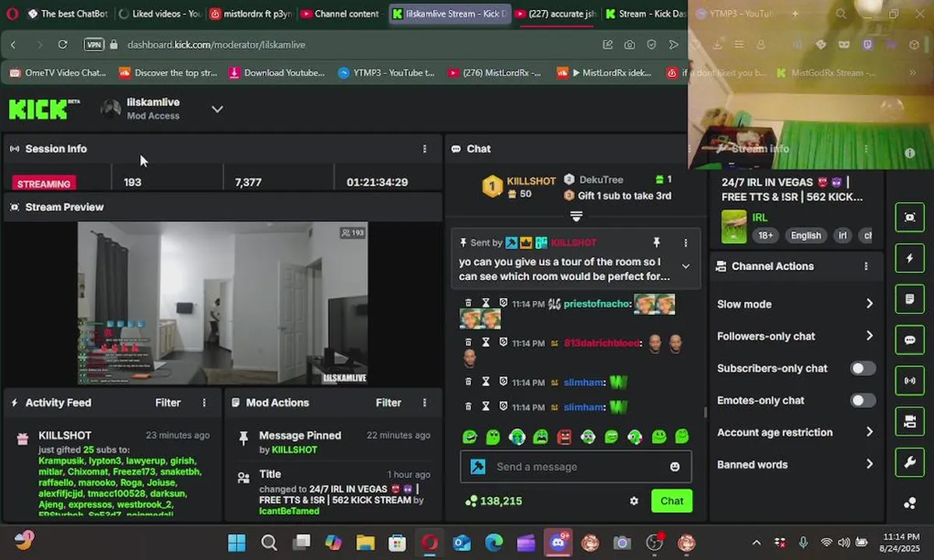Reload the page in Opera
Image resolution: width=934 pixels, height=560 pixels.
[x=62, y=45]
